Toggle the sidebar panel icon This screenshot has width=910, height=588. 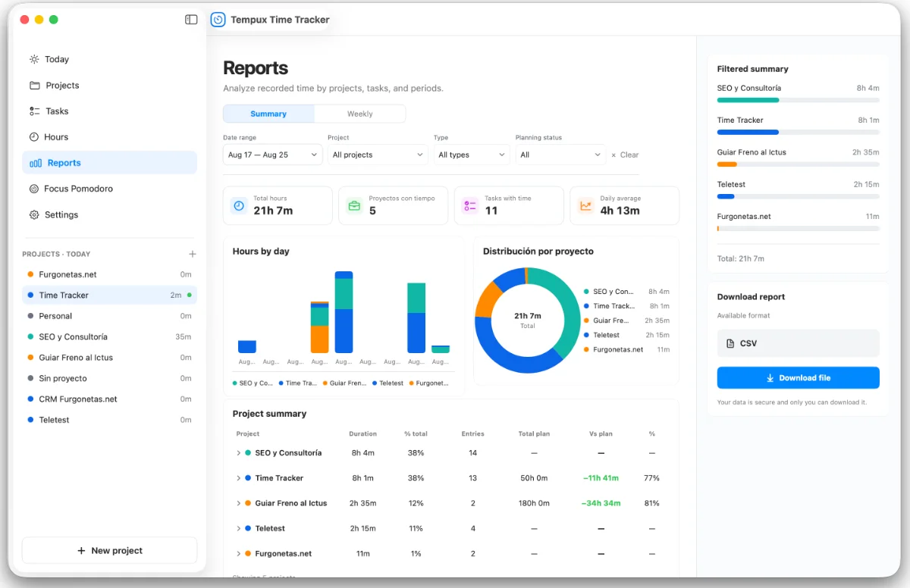pos(191,20)
